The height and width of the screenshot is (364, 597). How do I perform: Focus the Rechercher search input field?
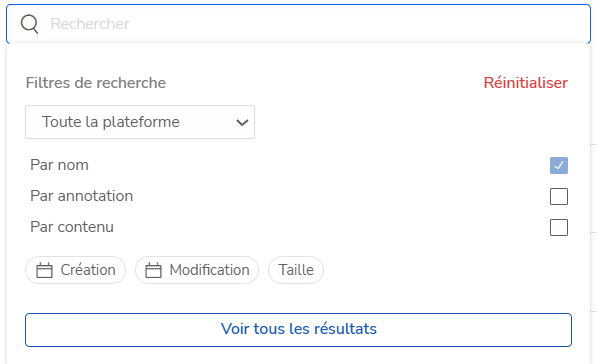tap(298, 24)
